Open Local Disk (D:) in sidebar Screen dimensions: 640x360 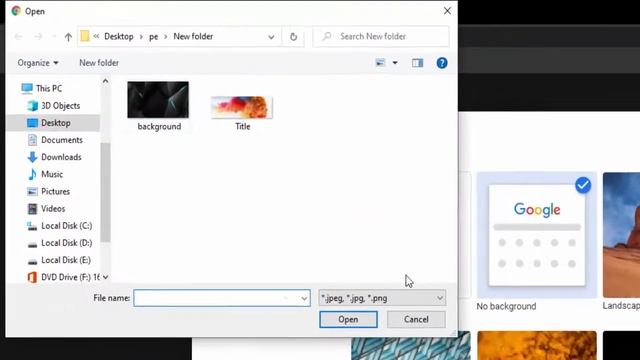point(66,243)
